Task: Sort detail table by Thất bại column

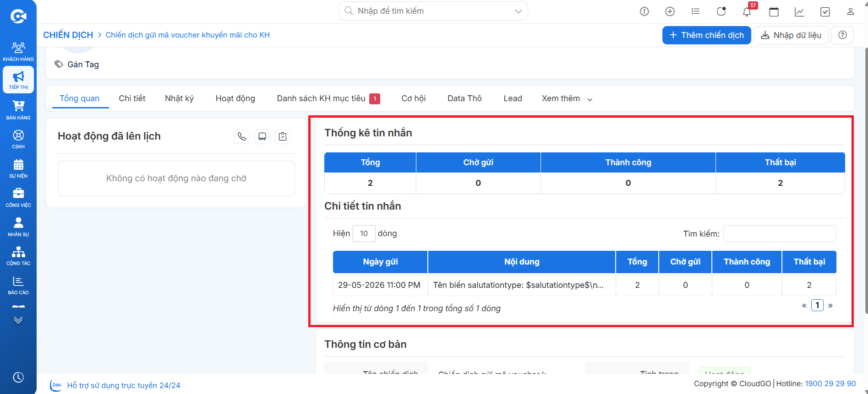Action: click(x=809, y=262)
